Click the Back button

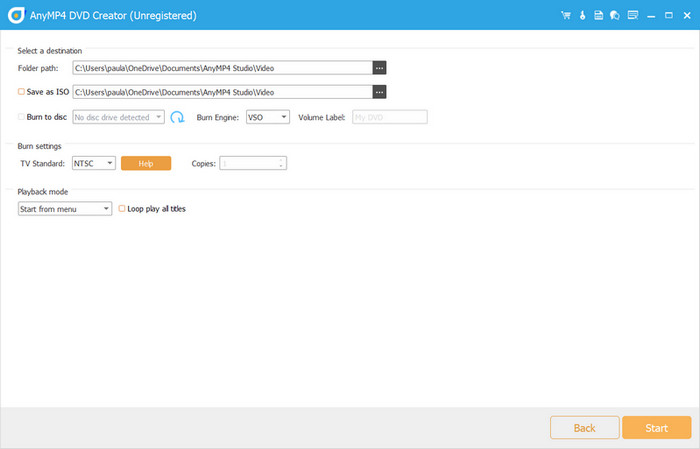[584, 428]
